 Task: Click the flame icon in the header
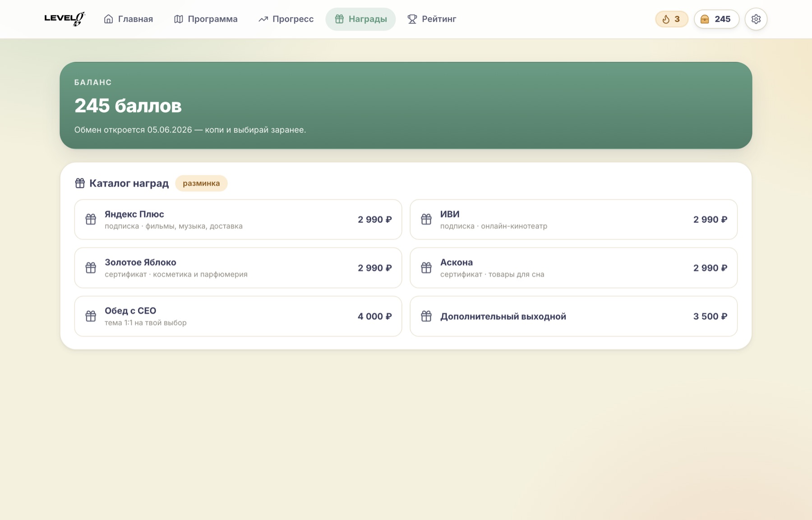666,19
